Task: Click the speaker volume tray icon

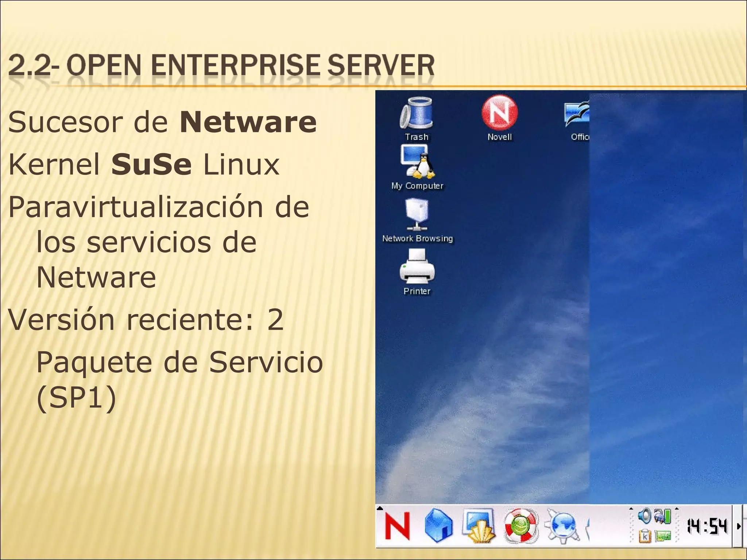Action: [x=645, y=516]
